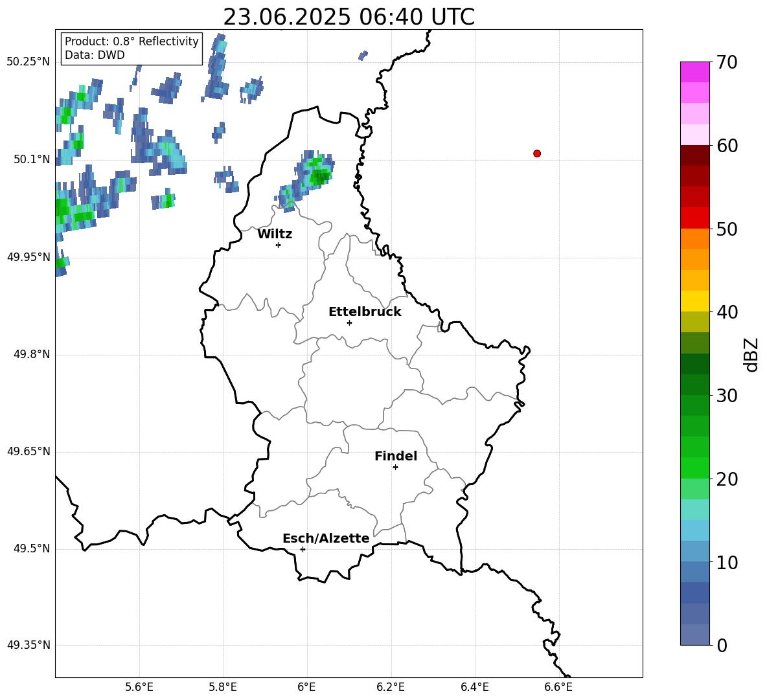Click the 10 tick on colorbar
Viewport: 767px width, 700px height.
coord(727,562)
